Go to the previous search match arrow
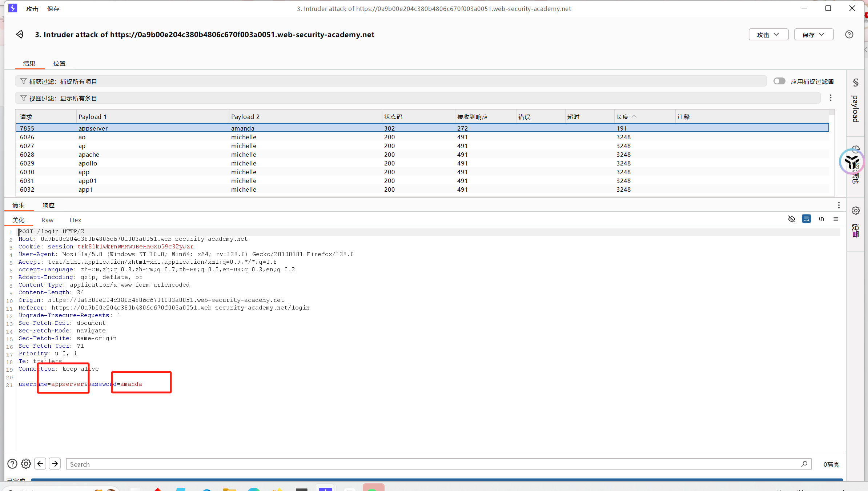This screenshot has width=868, height=491. [40, 464]
